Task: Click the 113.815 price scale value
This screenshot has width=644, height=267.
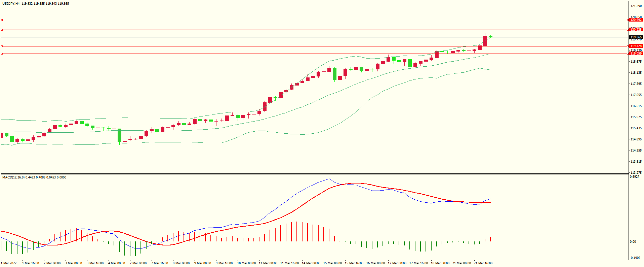Action: pyautogui.click(x=636, y=162)
